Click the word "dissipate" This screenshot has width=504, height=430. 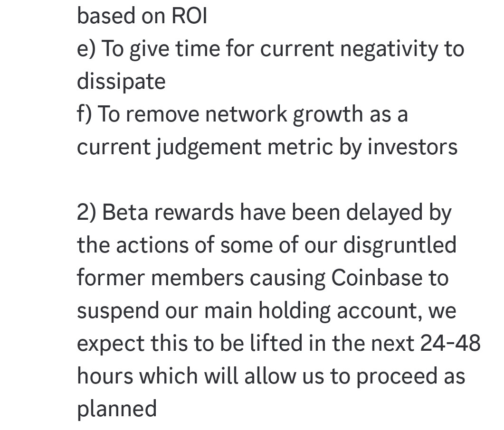pyautogui.click(x=121, y=82)
